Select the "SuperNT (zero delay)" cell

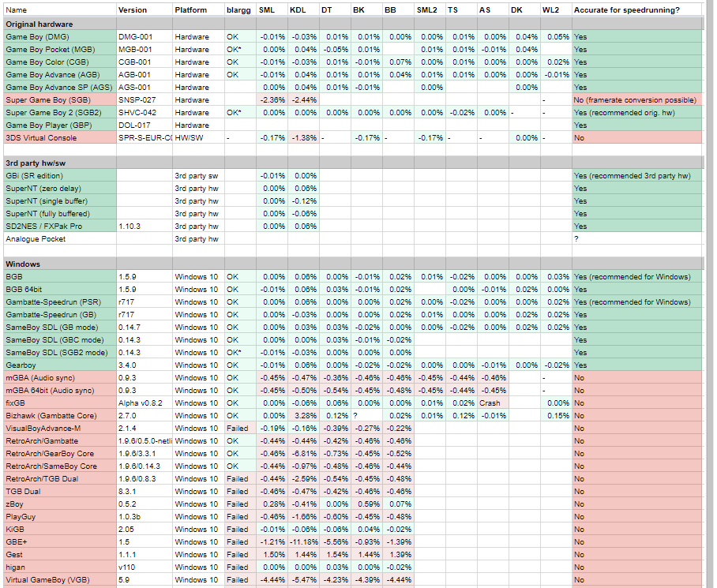(60, 188)
